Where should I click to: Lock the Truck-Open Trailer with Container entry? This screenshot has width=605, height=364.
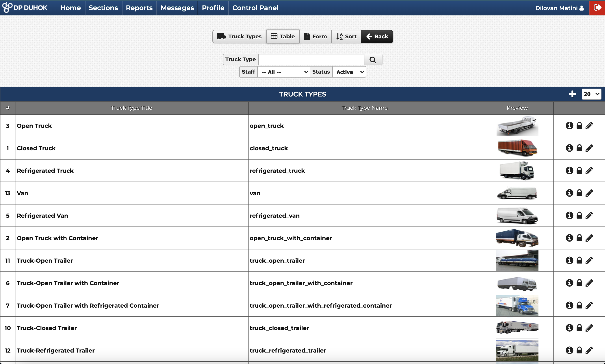579,283
